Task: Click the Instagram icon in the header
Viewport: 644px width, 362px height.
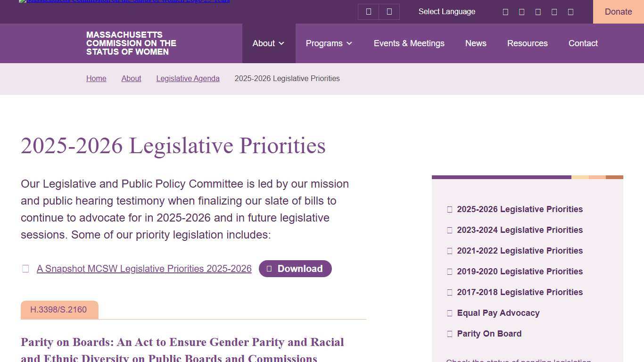Action: tap(538, 11)
